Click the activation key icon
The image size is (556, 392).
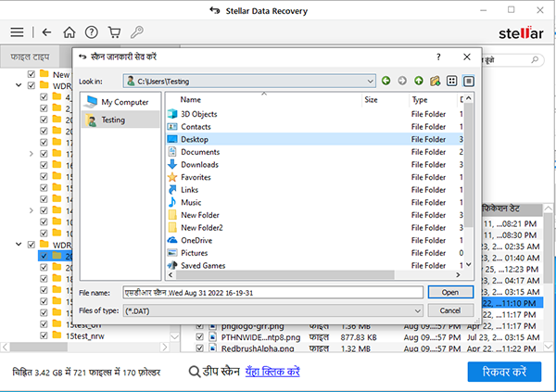[x=136, y=32]
